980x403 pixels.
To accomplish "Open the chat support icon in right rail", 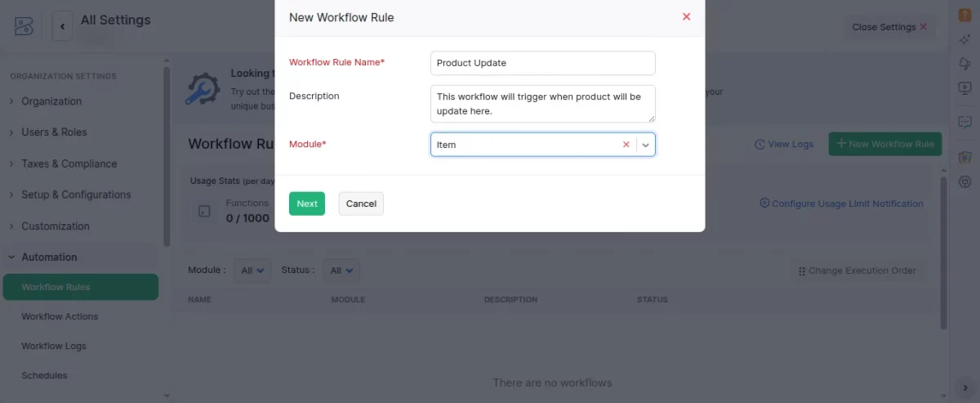I will point(964,122).
